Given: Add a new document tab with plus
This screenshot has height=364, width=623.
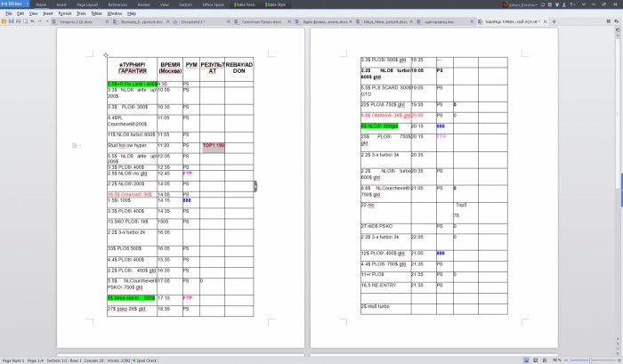Looking at the screenshot, I should pos(554,21).
